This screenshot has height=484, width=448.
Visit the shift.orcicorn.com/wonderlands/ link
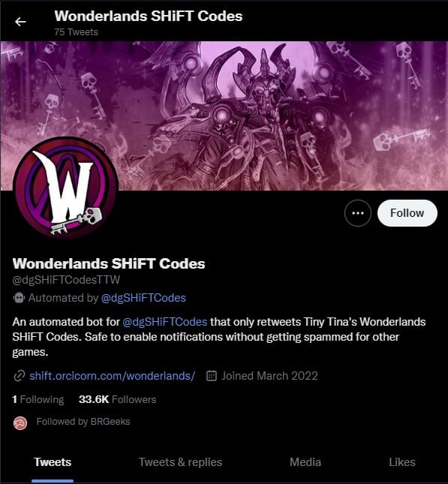(x=113, y=376)
